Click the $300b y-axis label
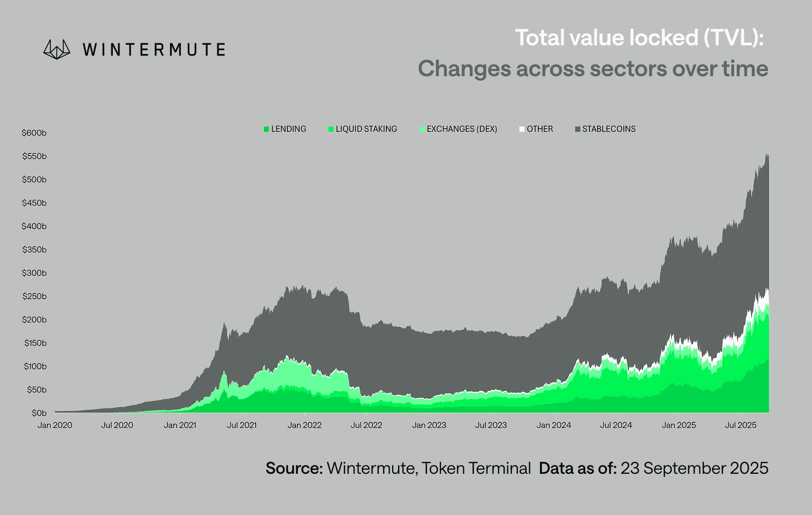Screen dimensions: 812x515 [34, 273]
